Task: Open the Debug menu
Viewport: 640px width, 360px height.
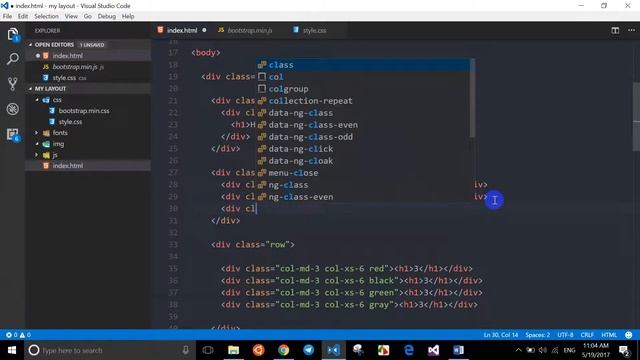Action: click(107, 16)
